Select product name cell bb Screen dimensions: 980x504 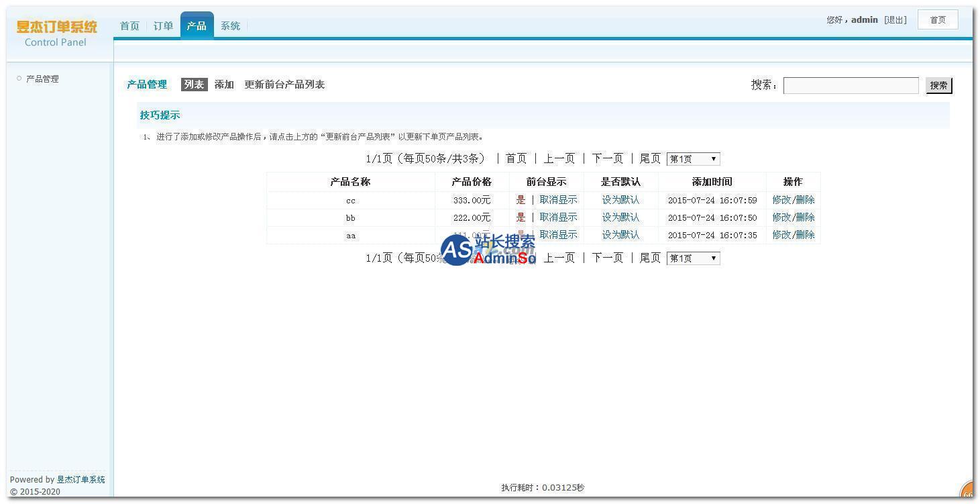351,218
